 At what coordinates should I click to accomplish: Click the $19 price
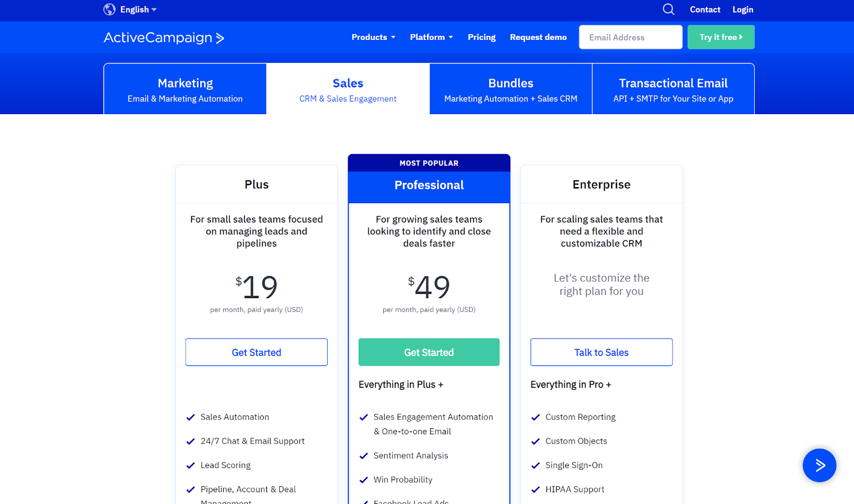pyautogui.click(x=257, y=287)
